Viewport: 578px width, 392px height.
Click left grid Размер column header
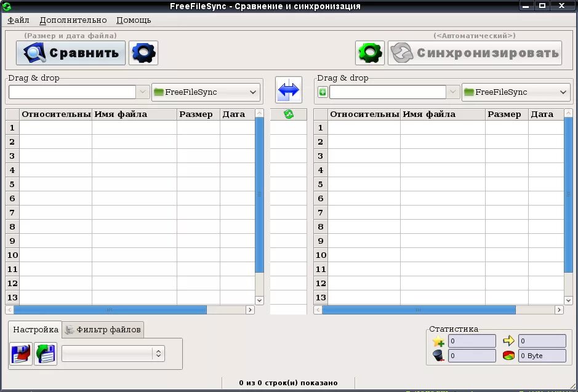coord(198,114)
